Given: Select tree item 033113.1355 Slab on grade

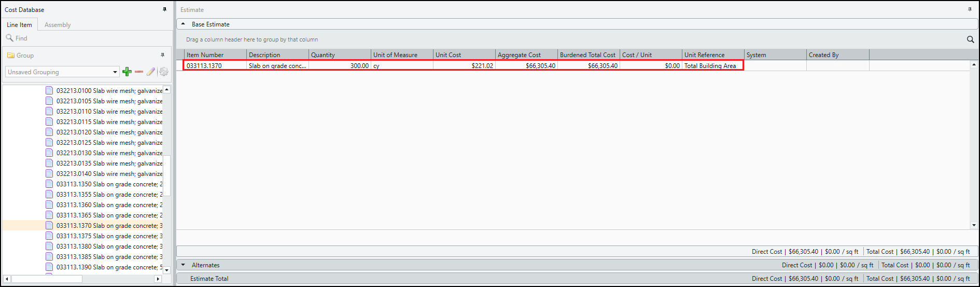Looking at the screenshot, I should pos(109,194).
